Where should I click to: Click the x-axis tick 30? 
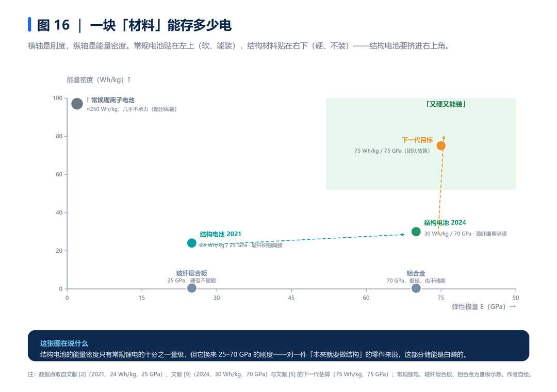pyautogui.click(x=217, y=298)
